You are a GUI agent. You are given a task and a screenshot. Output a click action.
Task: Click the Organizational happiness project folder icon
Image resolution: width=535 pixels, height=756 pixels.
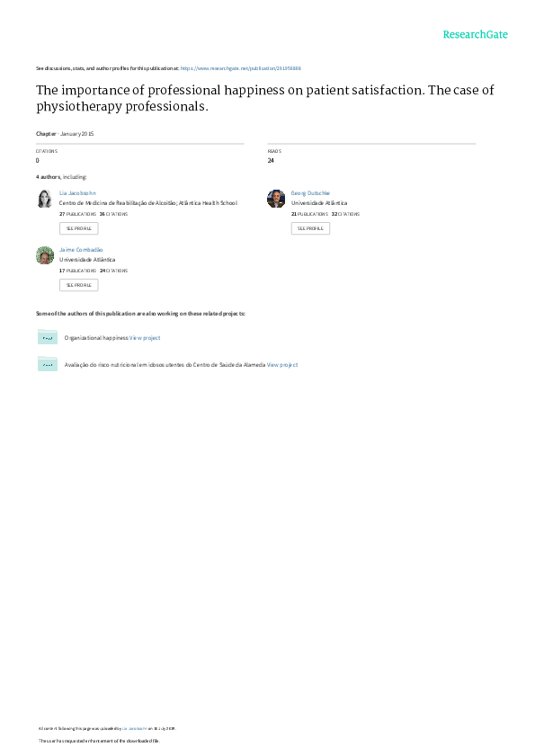pos(48,337)
